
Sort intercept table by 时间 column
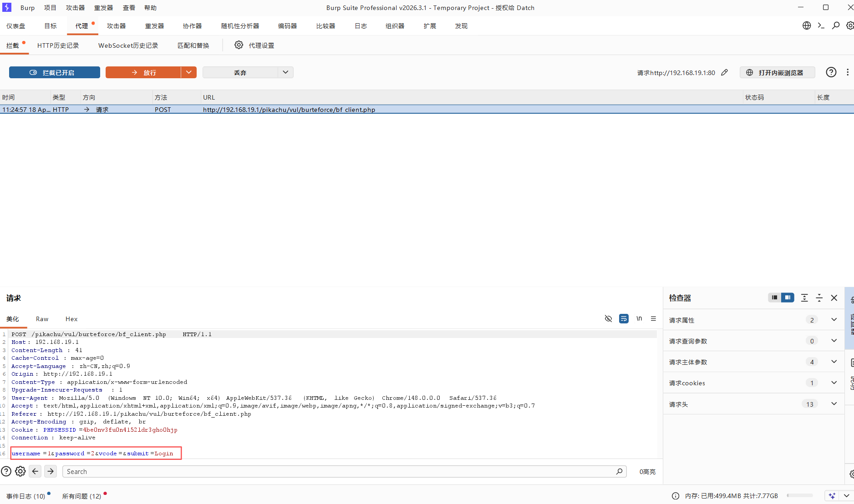[25, 97]
